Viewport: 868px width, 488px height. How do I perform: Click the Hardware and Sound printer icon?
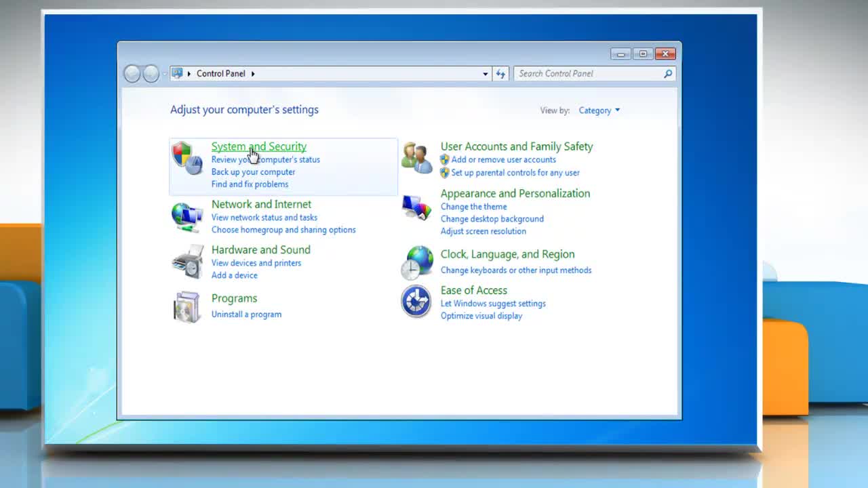point(187,262)
